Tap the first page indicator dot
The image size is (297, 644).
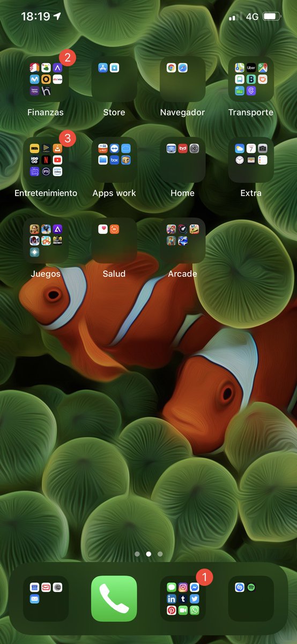(137, 553)
